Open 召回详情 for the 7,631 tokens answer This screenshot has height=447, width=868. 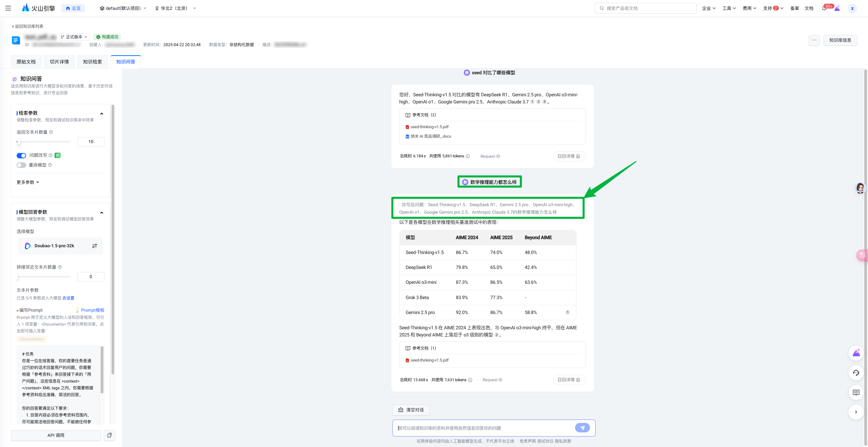click(569, 380)
